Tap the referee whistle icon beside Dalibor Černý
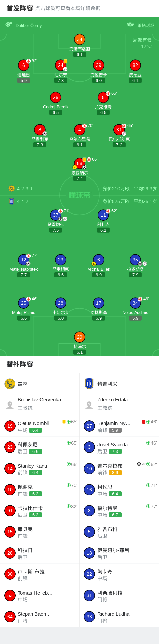159x644 pixels. click(9, 24)
